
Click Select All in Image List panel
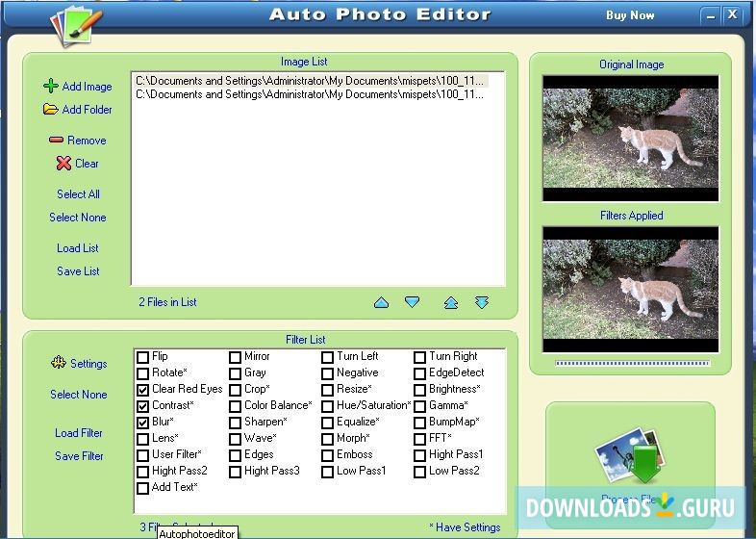click(78, 194)
